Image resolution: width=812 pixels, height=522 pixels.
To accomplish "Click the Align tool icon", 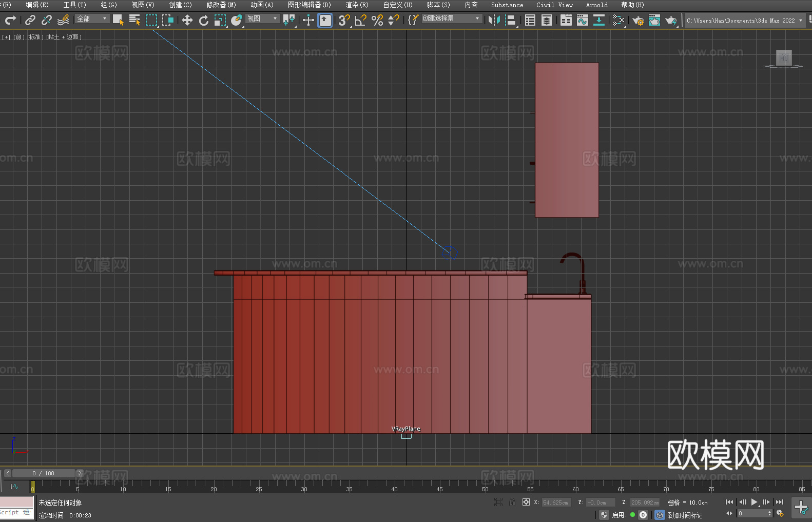I will click(511, 20).
